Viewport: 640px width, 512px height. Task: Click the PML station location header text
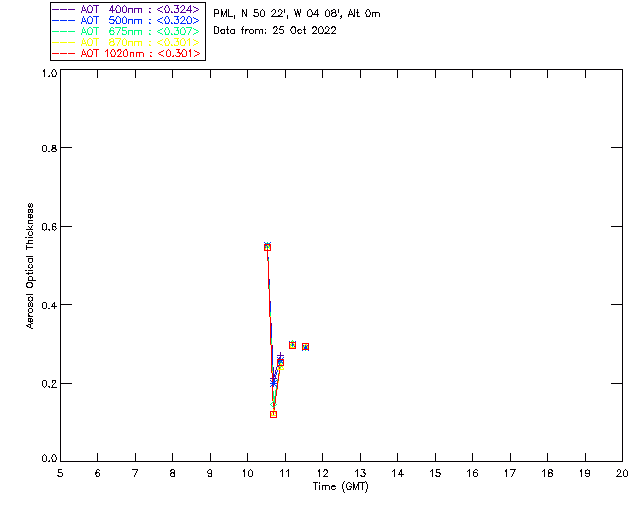[x=297, y=13]
